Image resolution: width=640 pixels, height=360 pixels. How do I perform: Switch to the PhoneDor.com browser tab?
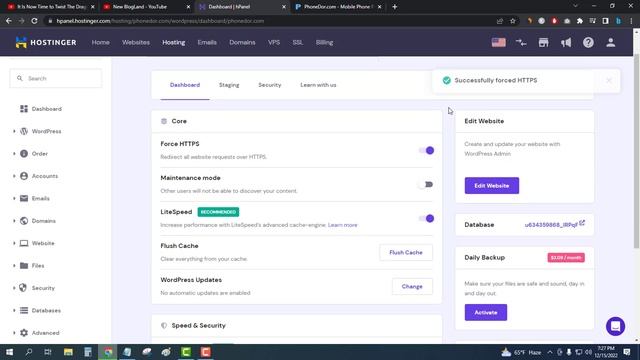pos(339,7)
